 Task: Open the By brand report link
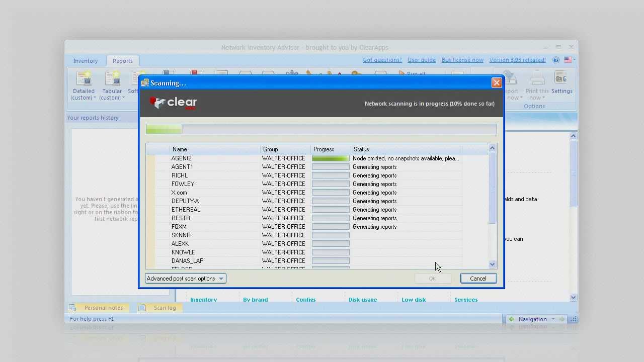[x=256, y=300]
